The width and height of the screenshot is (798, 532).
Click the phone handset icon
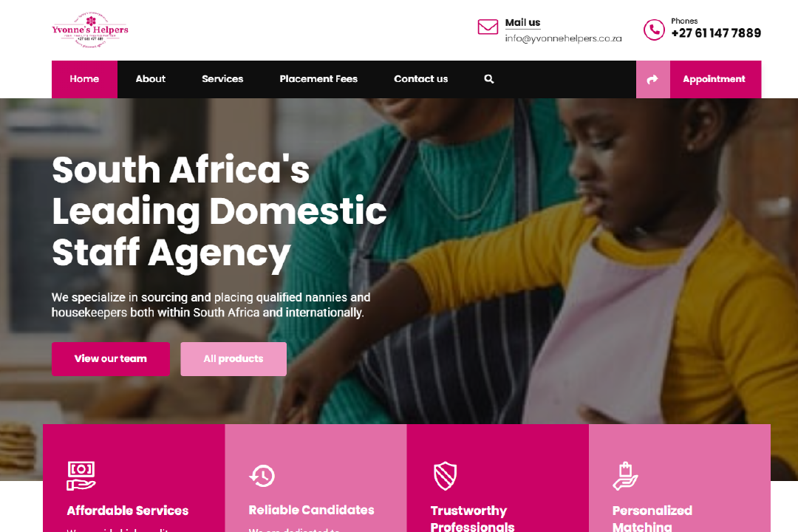tap(654, 30)
